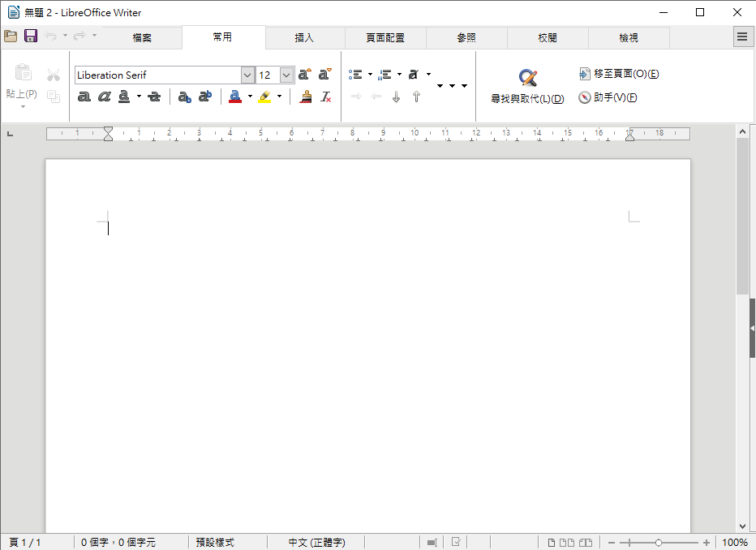Viewport: 756px width, 550px height.
Task: Open the underline style dropdown arrow
Action: 139,97
